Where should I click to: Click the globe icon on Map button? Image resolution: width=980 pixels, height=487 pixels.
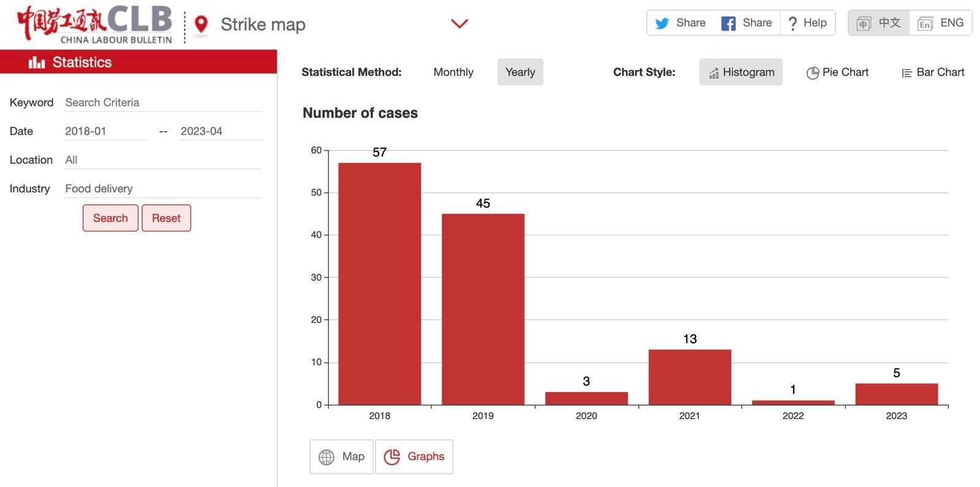(326, 457)
